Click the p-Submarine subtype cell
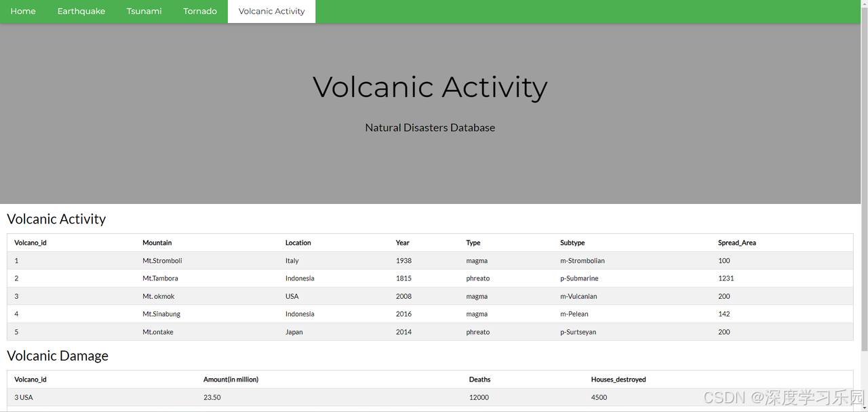Image resolution: width=868 pixels, height=412 pixels. click(x=579, y=279)
